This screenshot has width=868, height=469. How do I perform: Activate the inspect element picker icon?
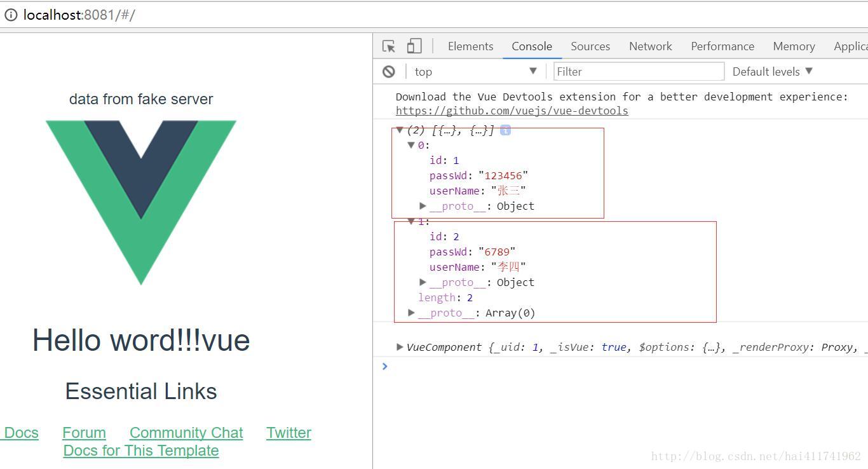(389, 46)
